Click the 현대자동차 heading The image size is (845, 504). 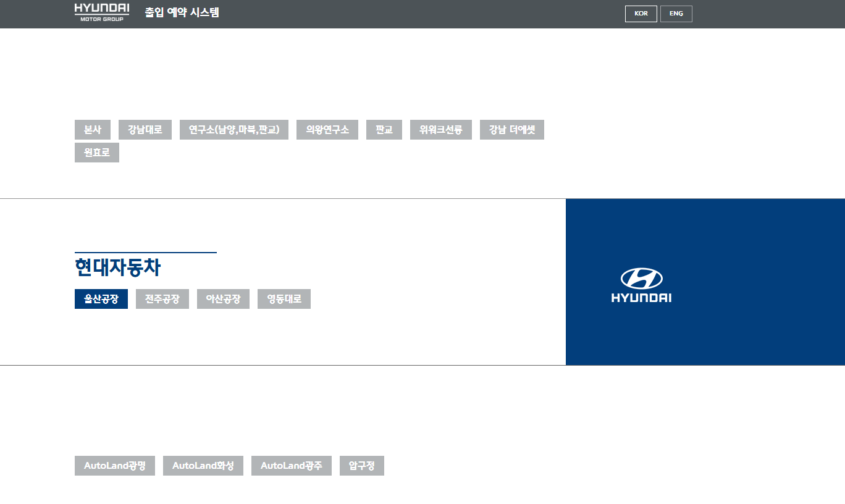pos(118,267)
